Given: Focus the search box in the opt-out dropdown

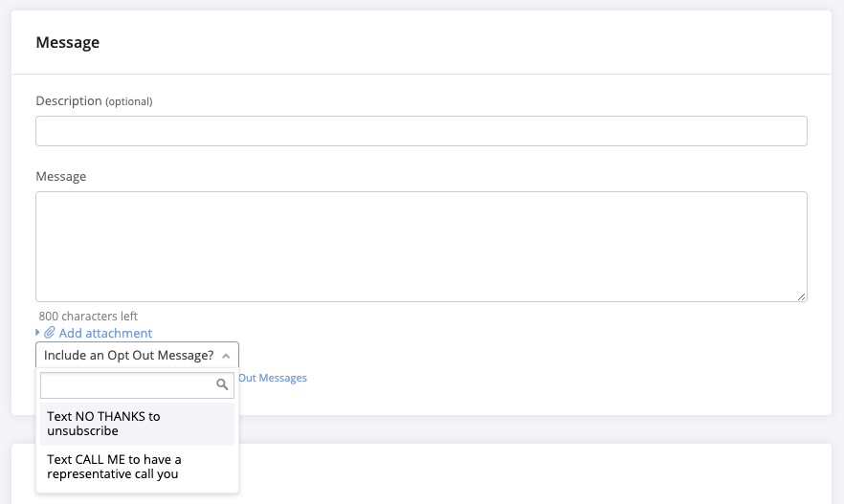Looking at the screenshot, I should [126, 385].
